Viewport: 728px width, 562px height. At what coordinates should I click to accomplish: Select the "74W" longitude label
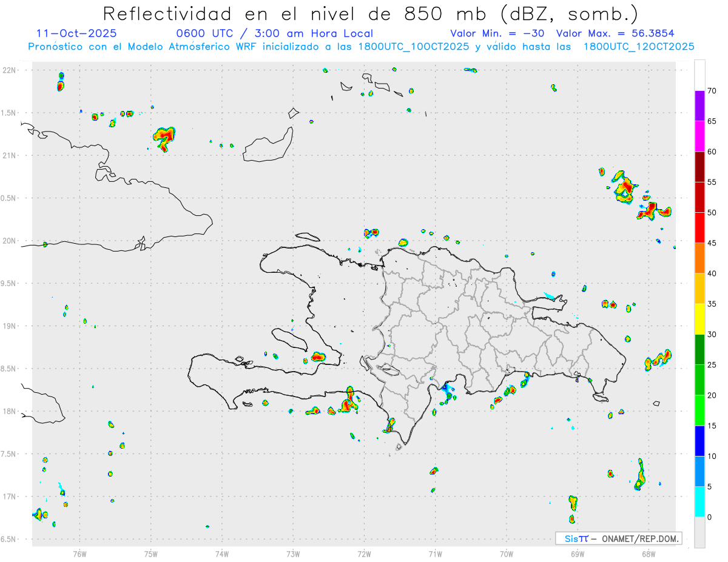click(x=221, y=554)
